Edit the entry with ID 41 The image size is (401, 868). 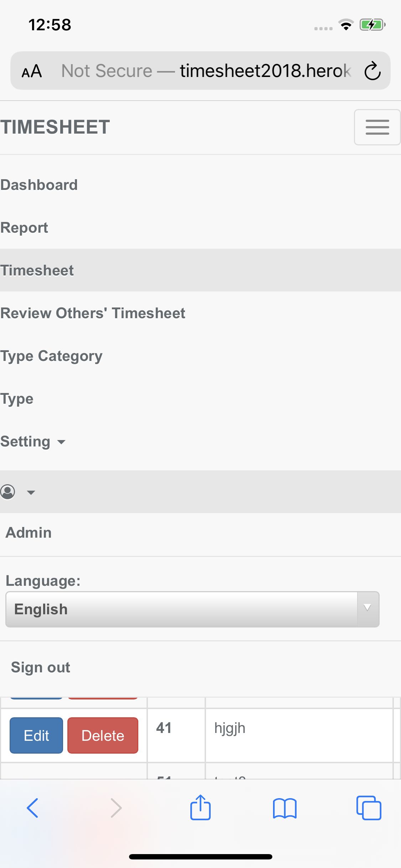pos(36,735)
